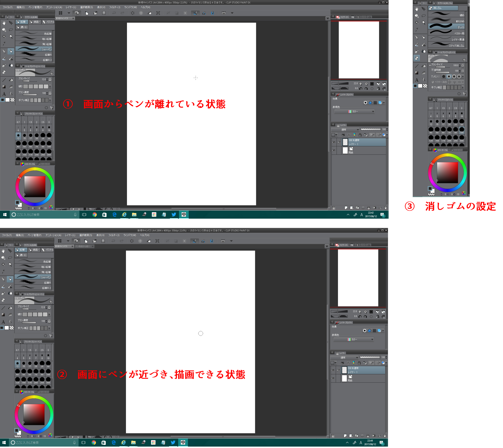Open Twitter from the top Windows taskbar
The width and height of the screenshot is (503, 448).
174,215
